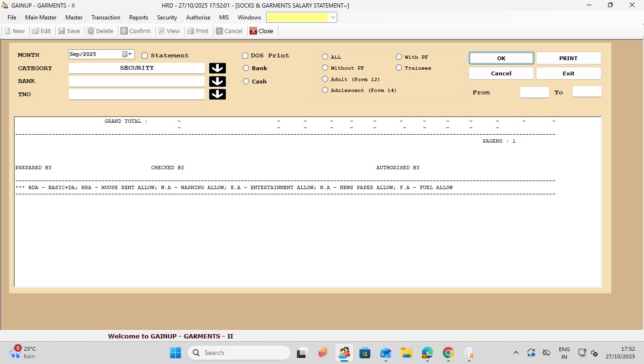Tick the DOS Print checkbox

coord(245,56)
